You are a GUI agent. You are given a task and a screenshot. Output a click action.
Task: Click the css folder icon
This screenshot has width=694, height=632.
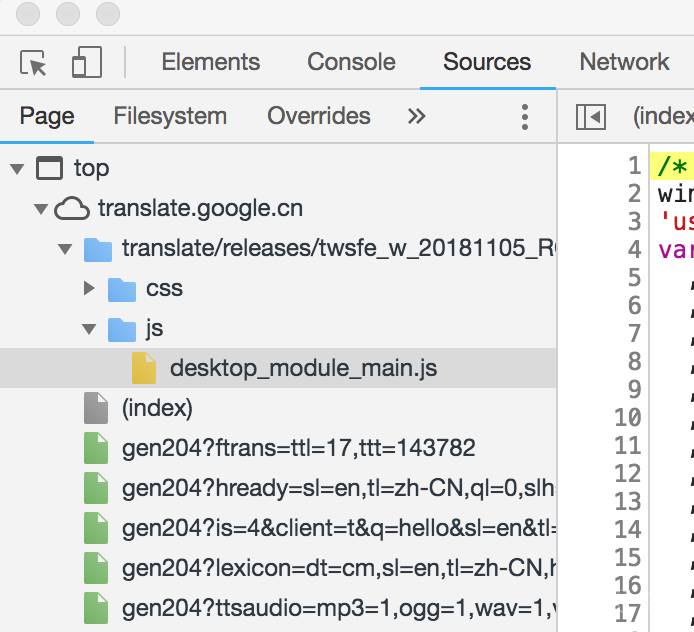pos(122,289)
